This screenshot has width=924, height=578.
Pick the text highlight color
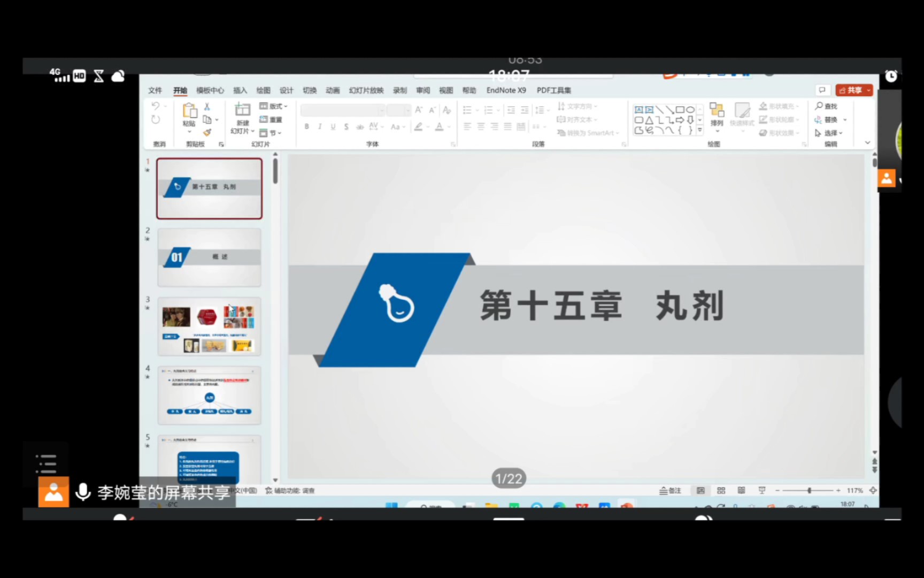(419, 127)
